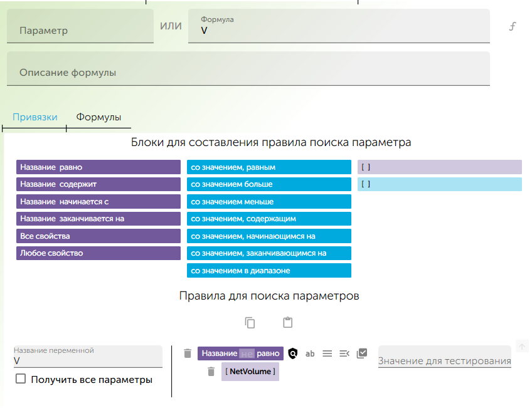Image resolution: width=532 pixels, height=408 pixels.
Task: Click the three-lines list icon in rule row
Action: click(x=327, y=353)
